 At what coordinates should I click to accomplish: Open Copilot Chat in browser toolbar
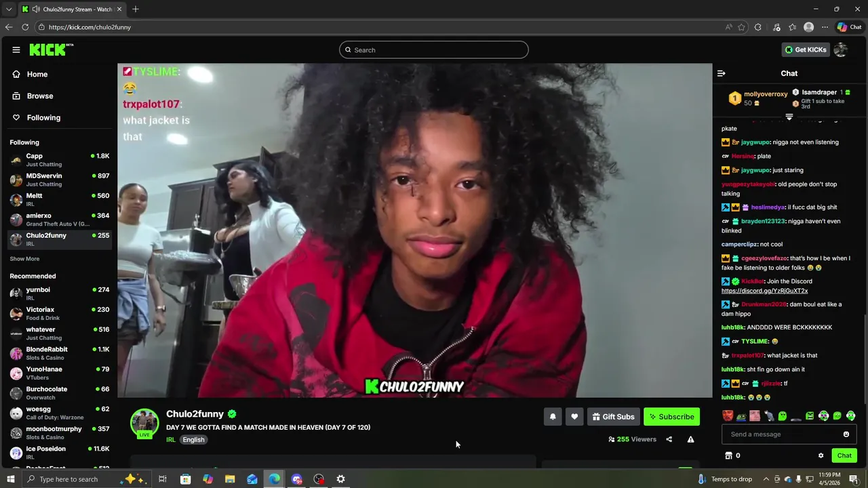pos(849,27)
